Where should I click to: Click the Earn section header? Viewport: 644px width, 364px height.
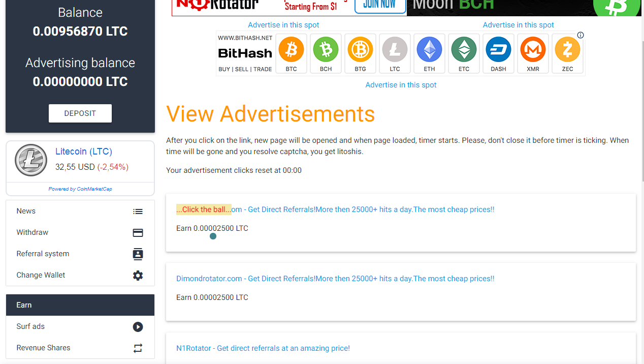tap(80, 305)
